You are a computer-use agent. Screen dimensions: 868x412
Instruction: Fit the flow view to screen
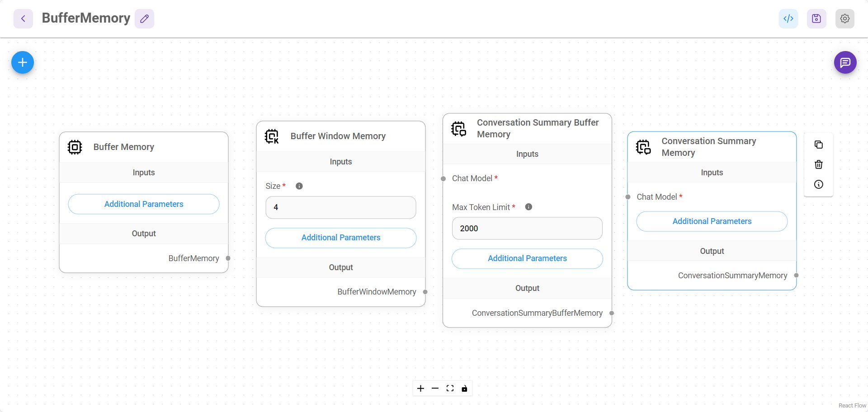click(x=450, y=389)
